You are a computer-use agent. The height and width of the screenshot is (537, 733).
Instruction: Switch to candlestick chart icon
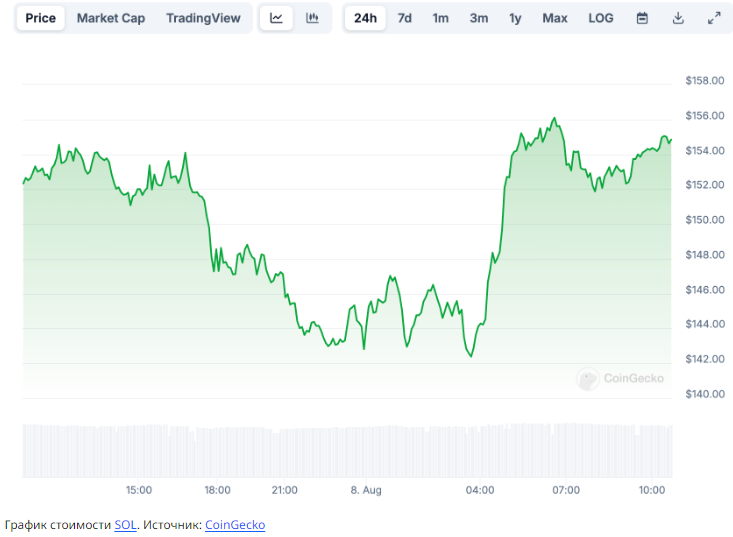click(x=312, y=18)
